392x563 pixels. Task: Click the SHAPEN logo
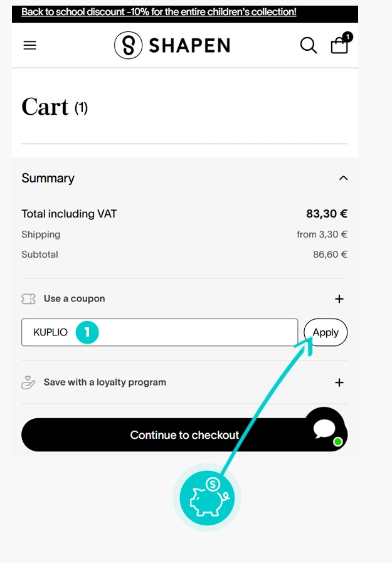tap(172, 45)
